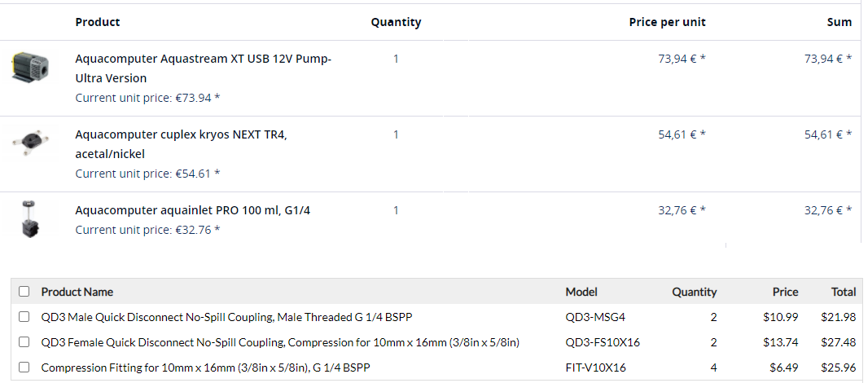Click the aquainlet PRO reservoir thumbnail

tap(31, 218)
